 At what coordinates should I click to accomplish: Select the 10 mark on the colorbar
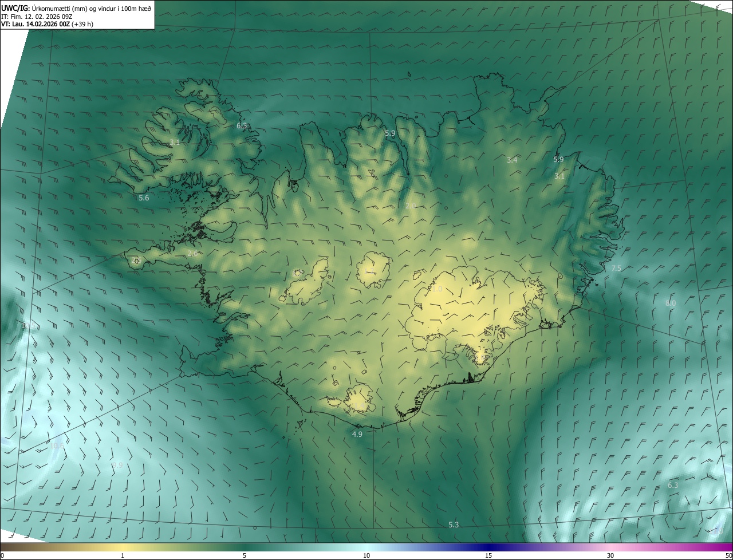(x=366, y=555)
